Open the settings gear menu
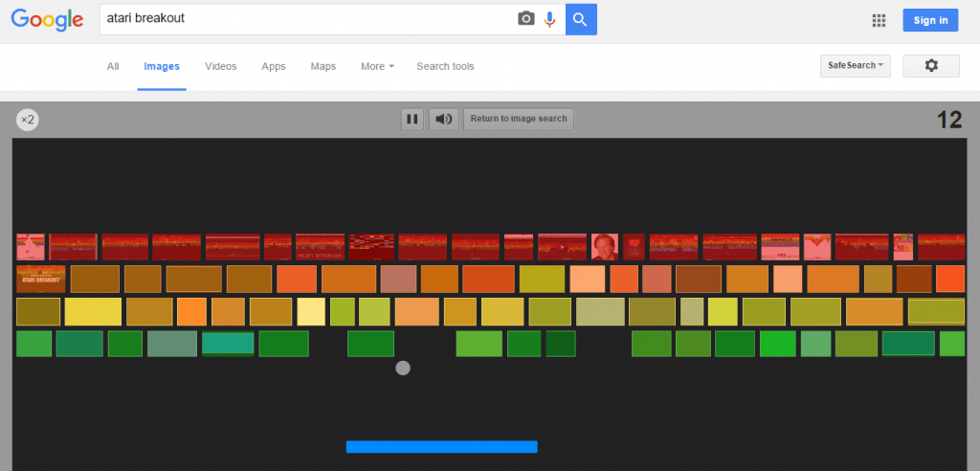Viewport: 980px width, 471px height. coord(930,66)
